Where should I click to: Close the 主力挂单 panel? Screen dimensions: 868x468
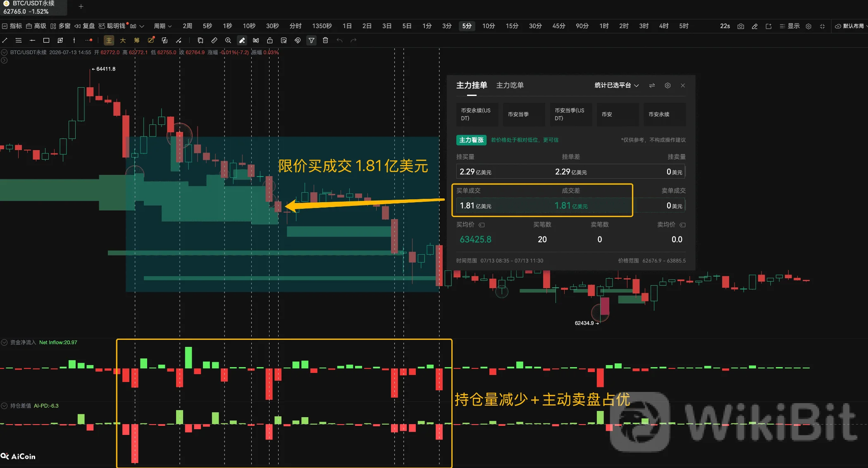(683, 86)
